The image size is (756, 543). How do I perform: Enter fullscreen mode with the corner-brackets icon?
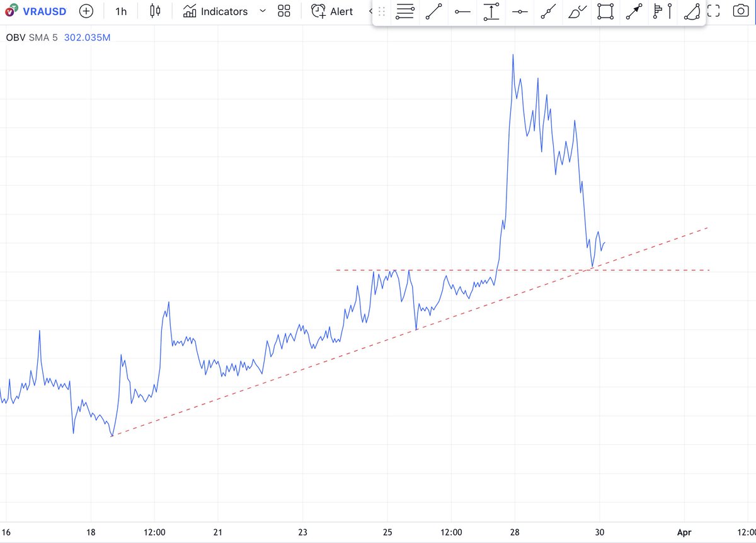[x=713, y=11]
